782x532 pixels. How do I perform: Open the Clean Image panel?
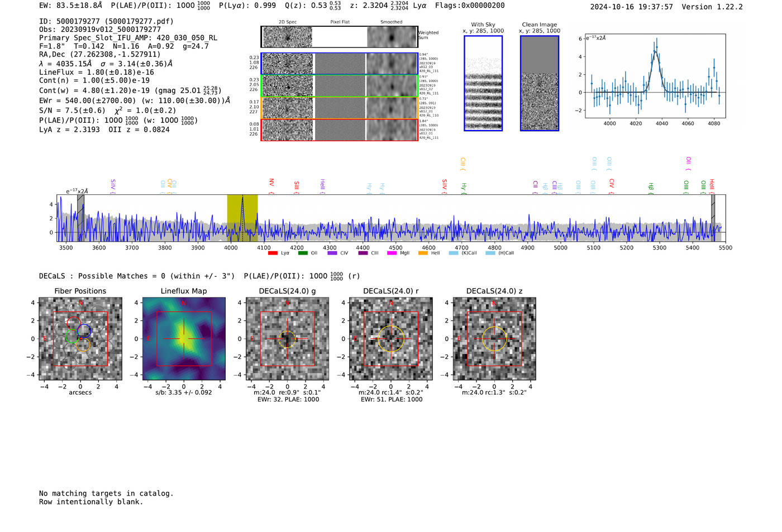540,83
